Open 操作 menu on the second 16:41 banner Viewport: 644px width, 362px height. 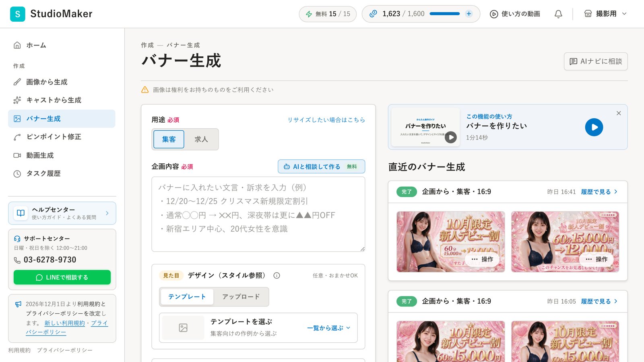[x=597, y=259]
